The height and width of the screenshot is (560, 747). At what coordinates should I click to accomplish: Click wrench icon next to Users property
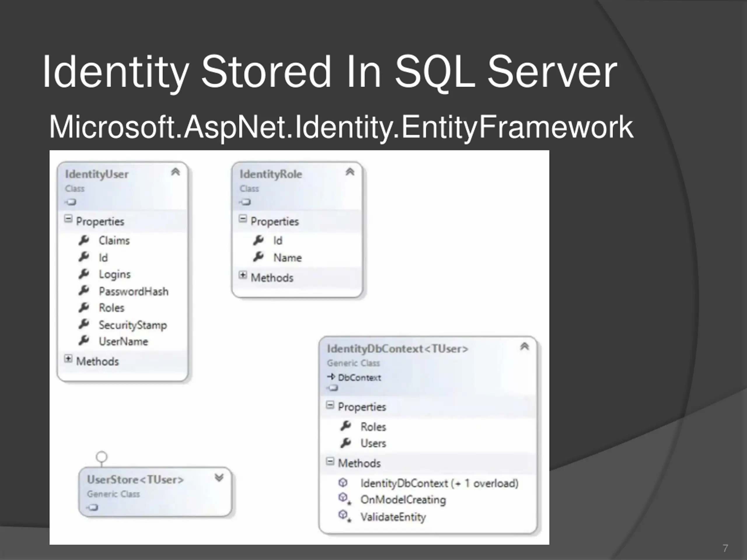345,443
